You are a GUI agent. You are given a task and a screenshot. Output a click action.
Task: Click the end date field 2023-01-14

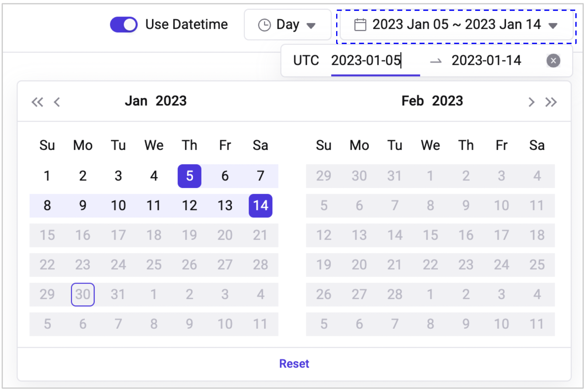click(x=486, y=60)
